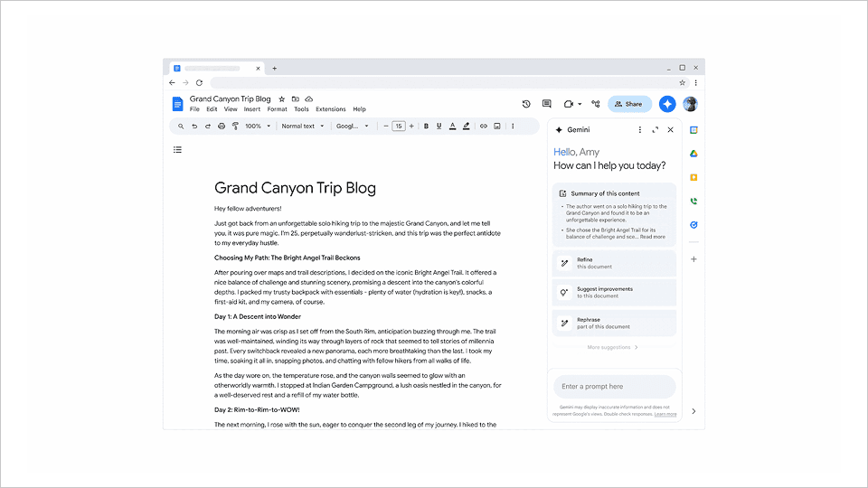Image resolution: width=868 pixels, height=488 pixels.
Task: Get add-ons with plus icon
Action: pyautogui.click(x=693, y=259)
